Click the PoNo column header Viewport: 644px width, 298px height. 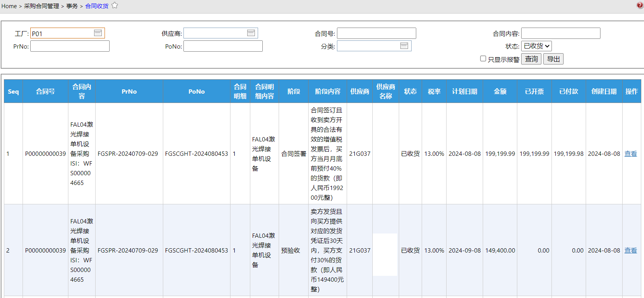[197, 91]
